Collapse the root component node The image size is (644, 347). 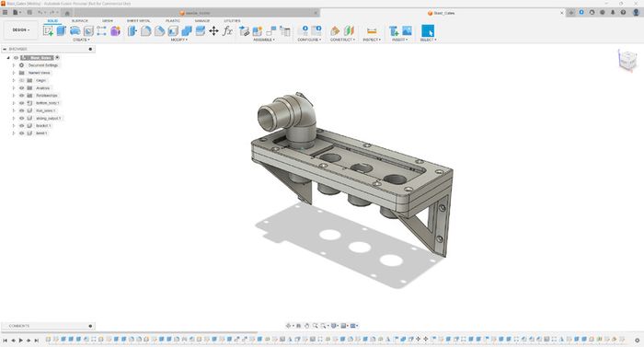point(8,58)
